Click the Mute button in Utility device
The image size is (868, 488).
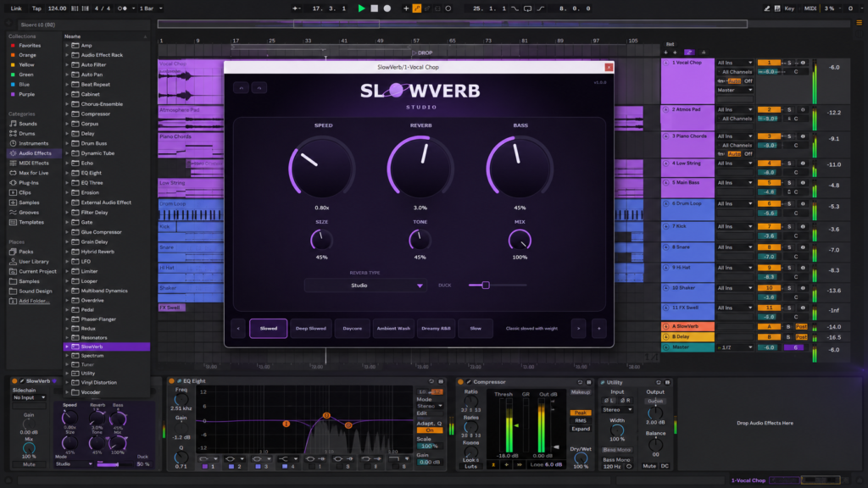coord(649,466)
